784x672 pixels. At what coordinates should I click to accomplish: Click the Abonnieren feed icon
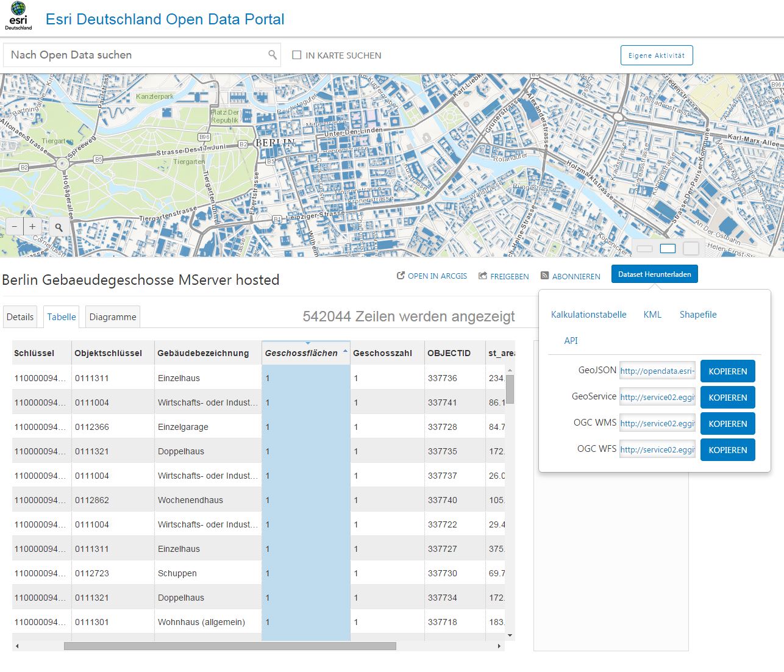(544, 275)
